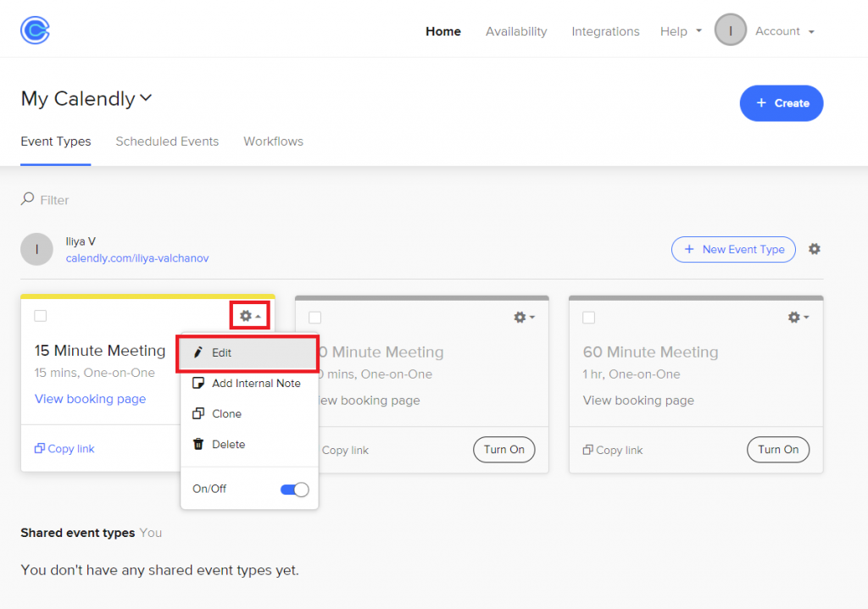Copy link for the 60 Minute Meeting
The height and width of the screenshot is (609, 868).
click(x=613, y=451)
